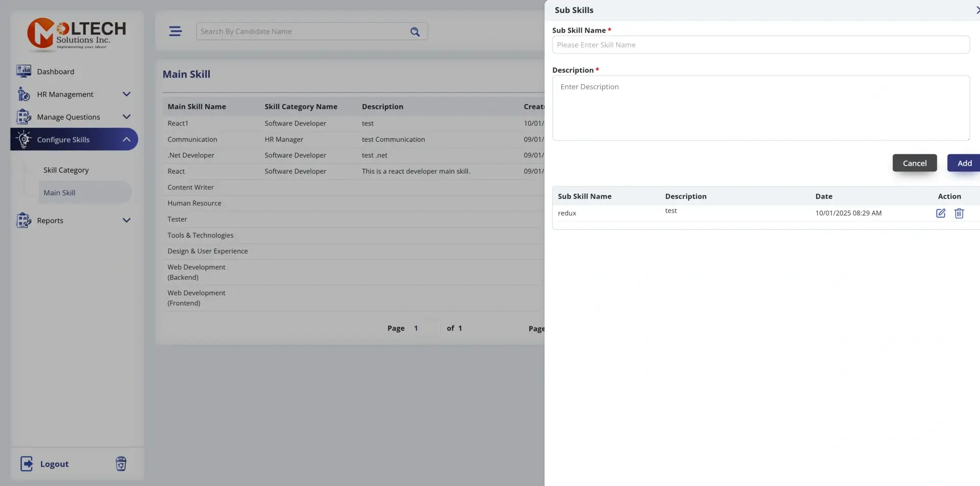Click the Dashboard monitor icon
Viewport: 980px width, 486px height.
coord(23,71)
